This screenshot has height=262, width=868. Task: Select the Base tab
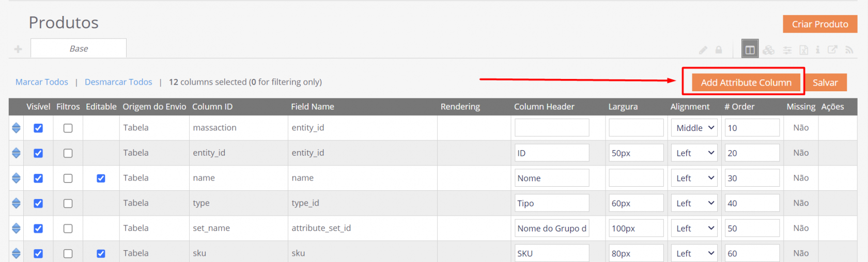pyautogui.click(x=79, y=48)
